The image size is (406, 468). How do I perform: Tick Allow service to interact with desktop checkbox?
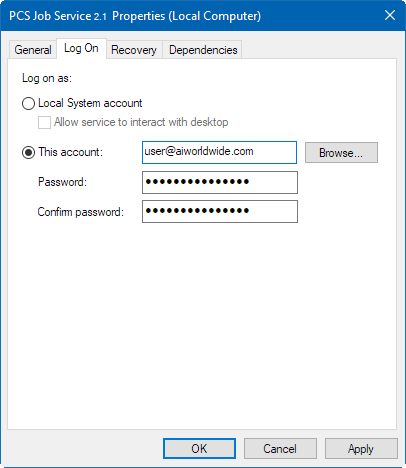[44, 122]
